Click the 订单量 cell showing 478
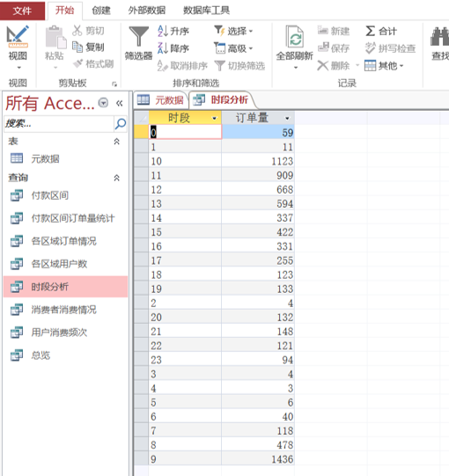449x476 pixels. point(258,445)
